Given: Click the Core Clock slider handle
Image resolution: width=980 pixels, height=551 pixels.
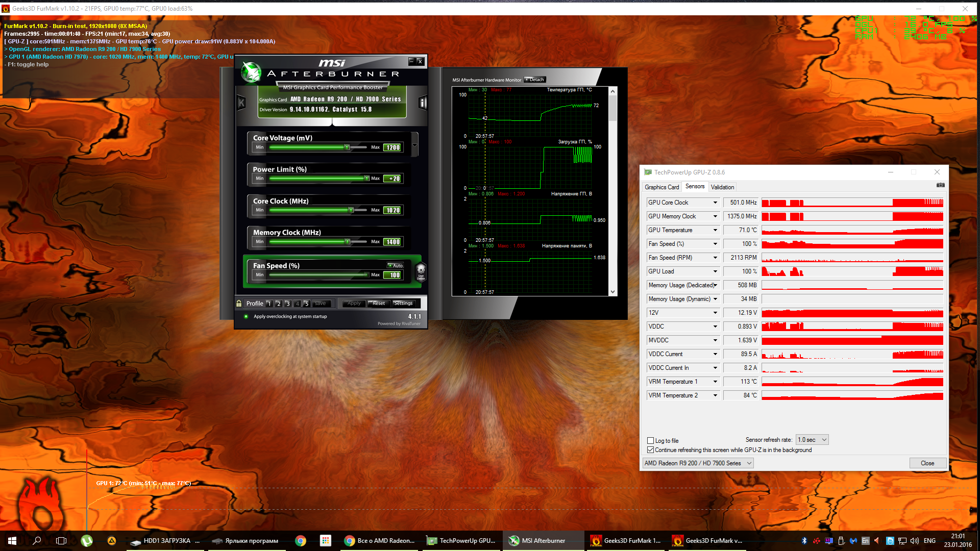Looking at the screenshot, I should (x=351, y=210).
